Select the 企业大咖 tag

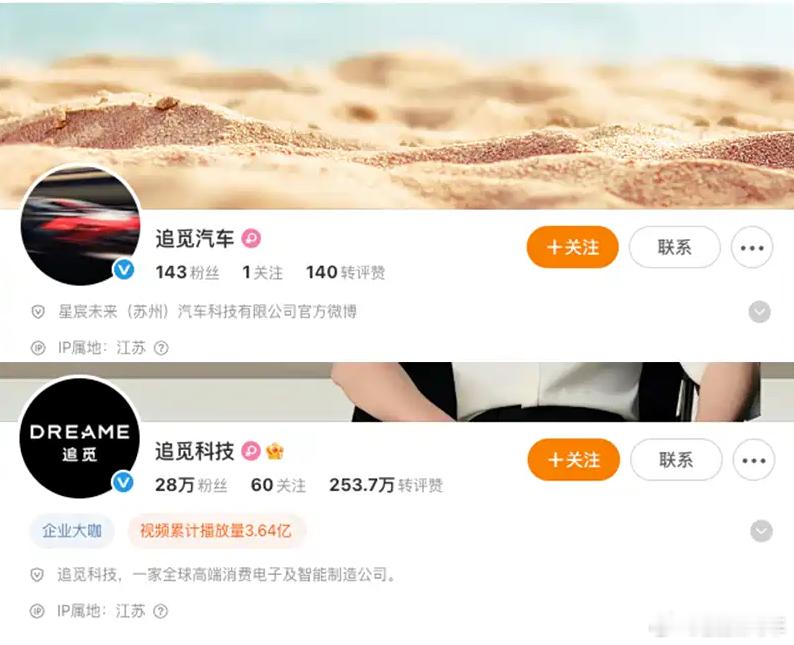click(72, 531)
